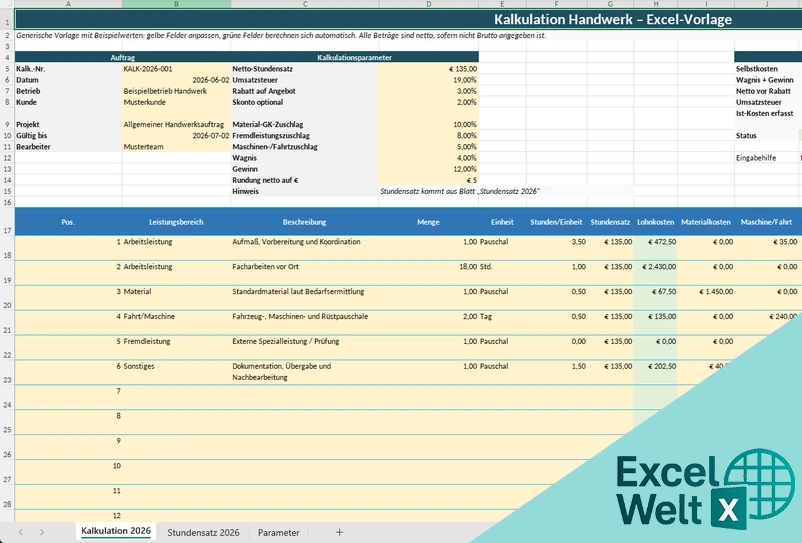Viewport: 802px width, 543px height.
Task: Select row 5 header
Action: (x=7, y=69)
